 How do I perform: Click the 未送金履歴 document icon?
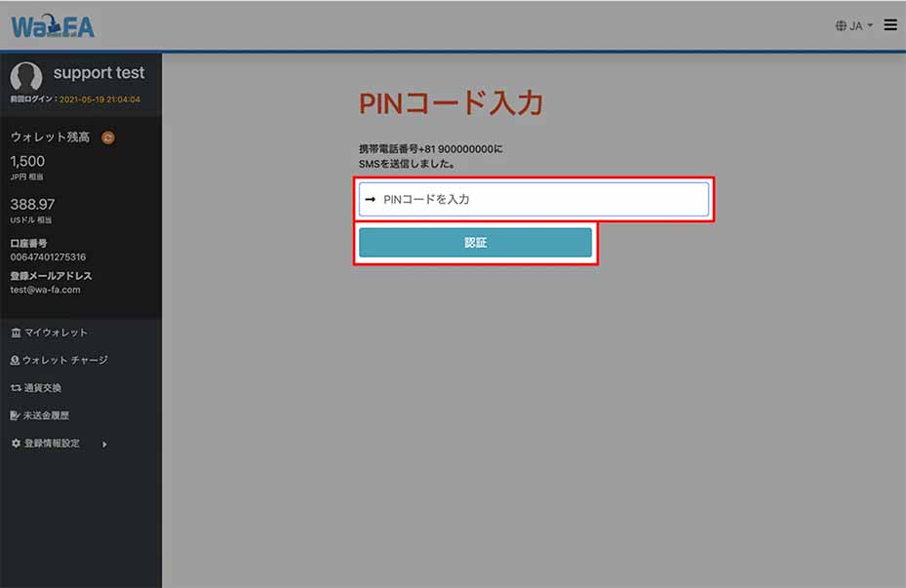tap(16, 415)
